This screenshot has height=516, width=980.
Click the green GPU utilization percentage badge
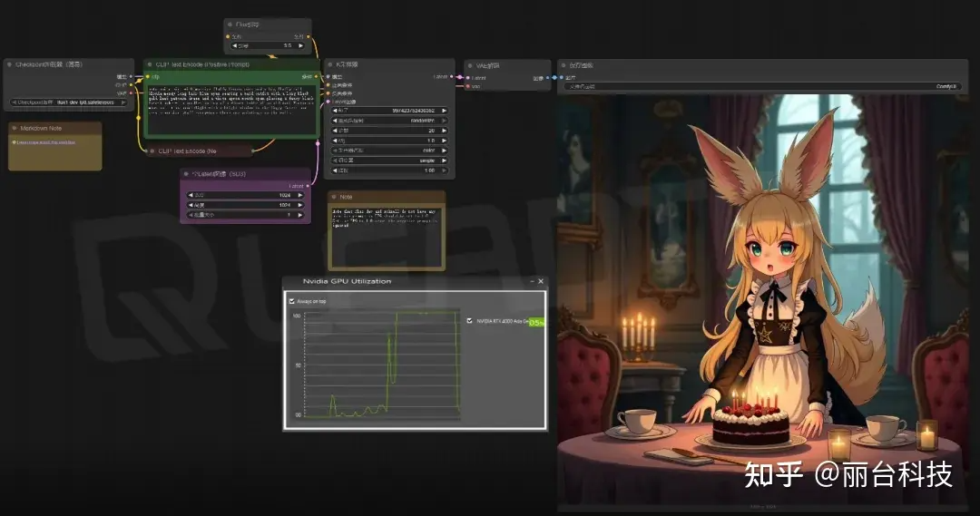[536, 322]
